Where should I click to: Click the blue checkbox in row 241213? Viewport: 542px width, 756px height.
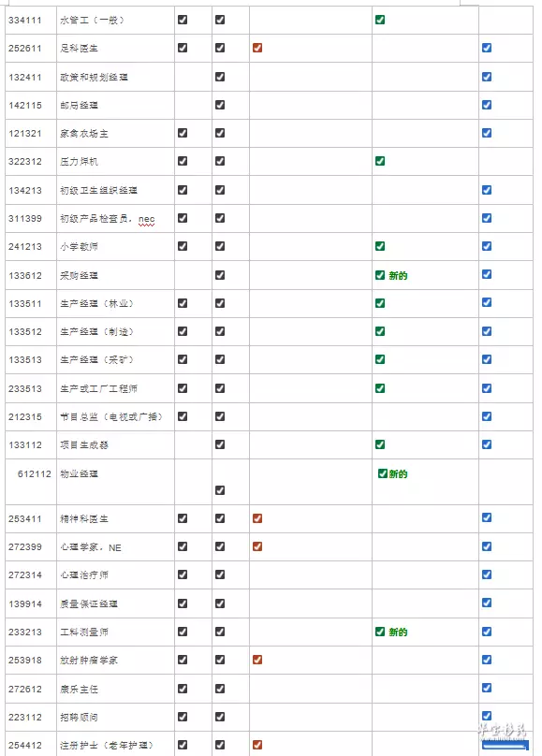(x=487, y=246)
